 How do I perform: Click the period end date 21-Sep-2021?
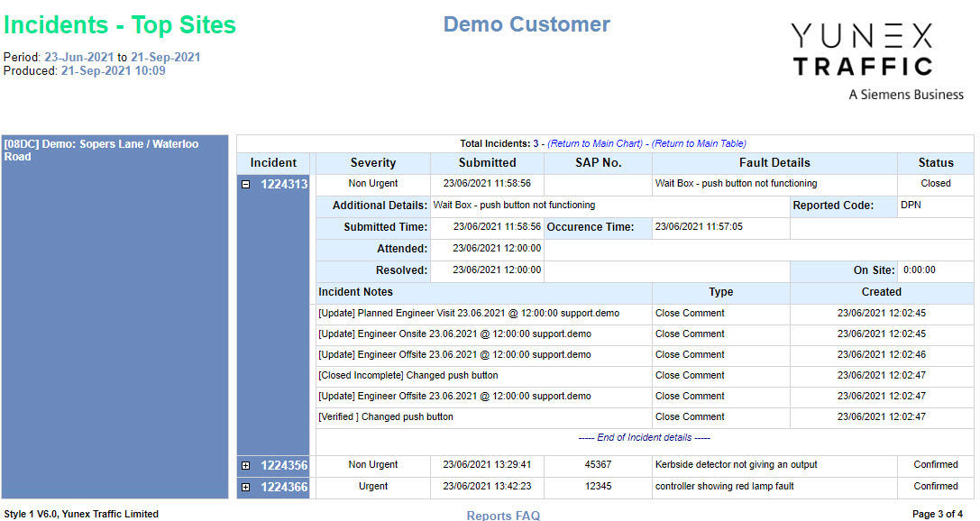click(166, 57)
